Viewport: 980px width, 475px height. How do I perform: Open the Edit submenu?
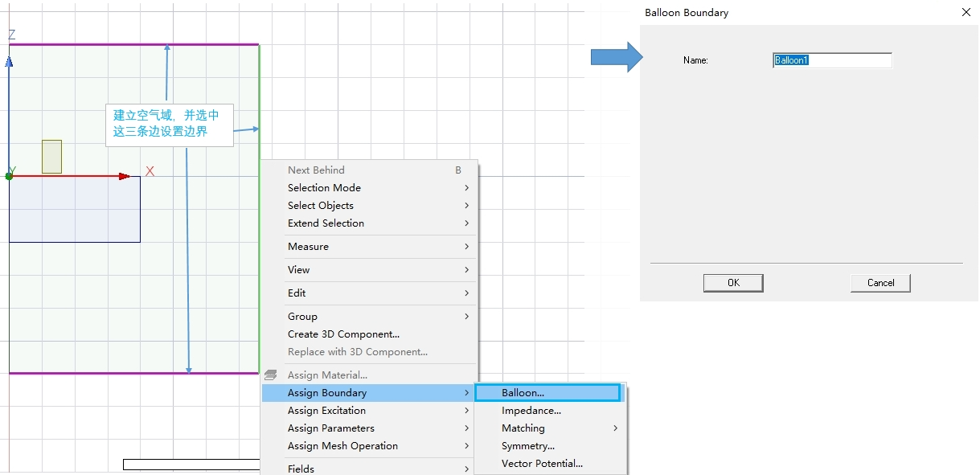pos(368,293)
